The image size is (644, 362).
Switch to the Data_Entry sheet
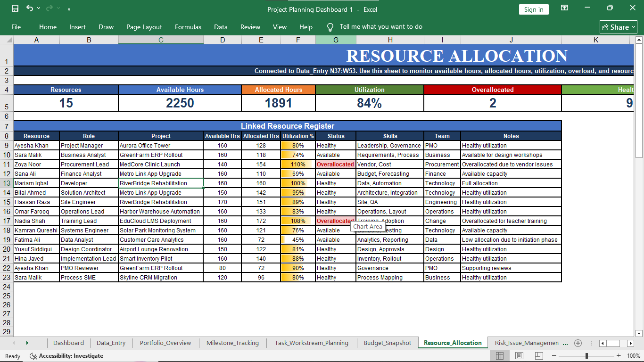[x=111, y=343]
